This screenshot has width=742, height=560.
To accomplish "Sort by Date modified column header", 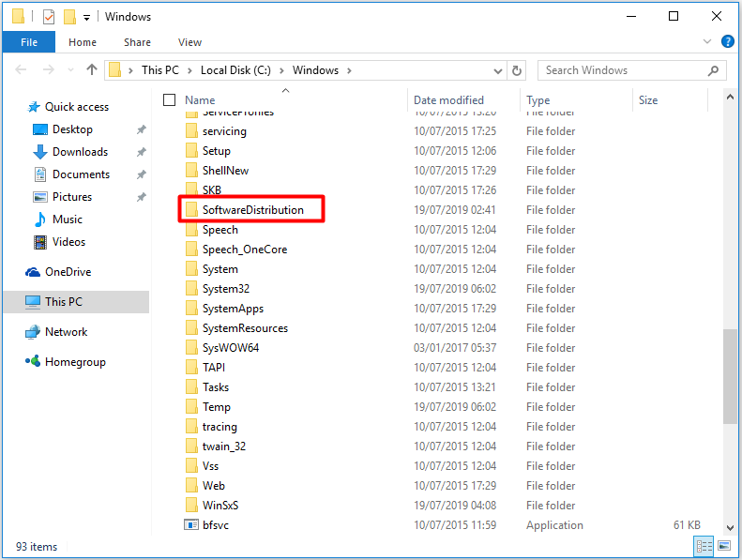I will click(x=448, y=99).
